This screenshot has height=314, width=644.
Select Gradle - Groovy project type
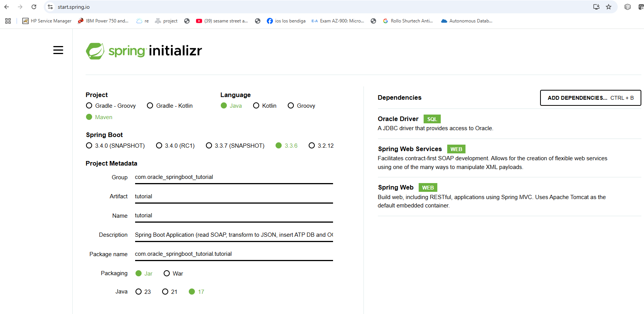pos(111,106)
